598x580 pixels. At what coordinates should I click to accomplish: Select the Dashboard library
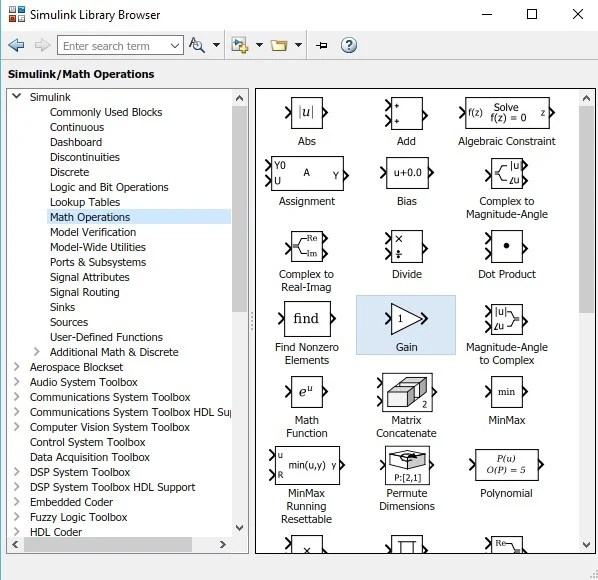pyautogui.click(x=76, y=142)
